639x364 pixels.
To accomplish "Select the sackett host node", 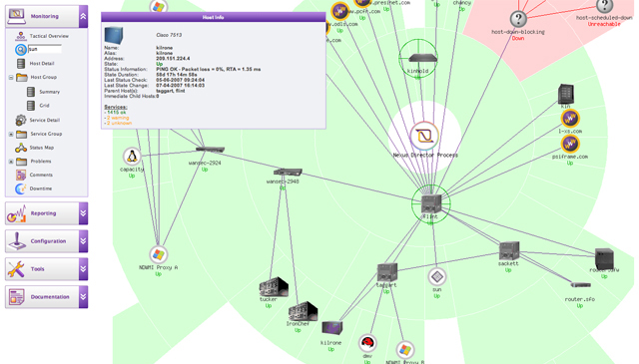I will (509, 250).
